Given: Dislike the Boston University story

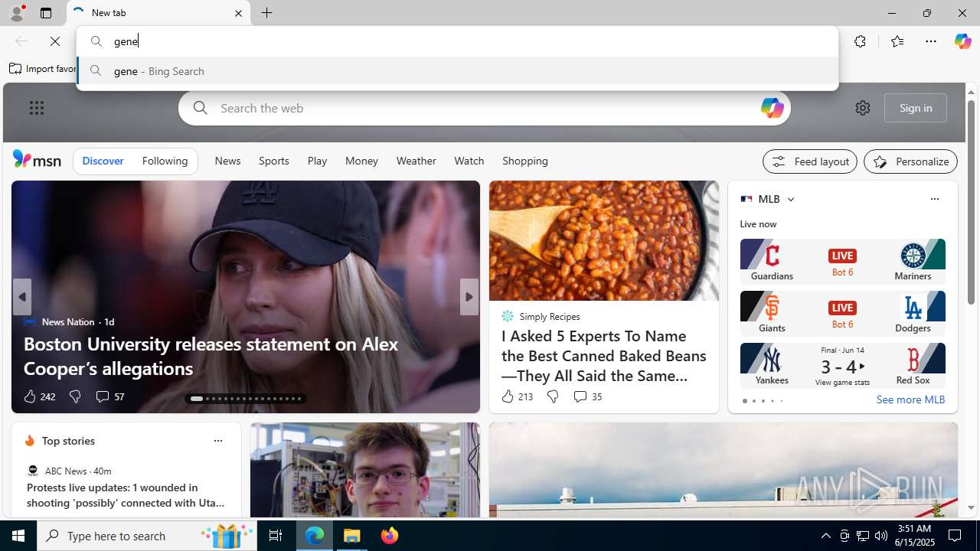Looking at the screenshot, I should (74, 396).
